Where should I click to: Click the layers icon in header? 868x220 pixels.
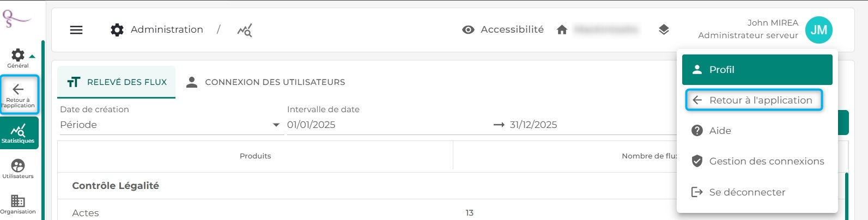click(664, 30)
